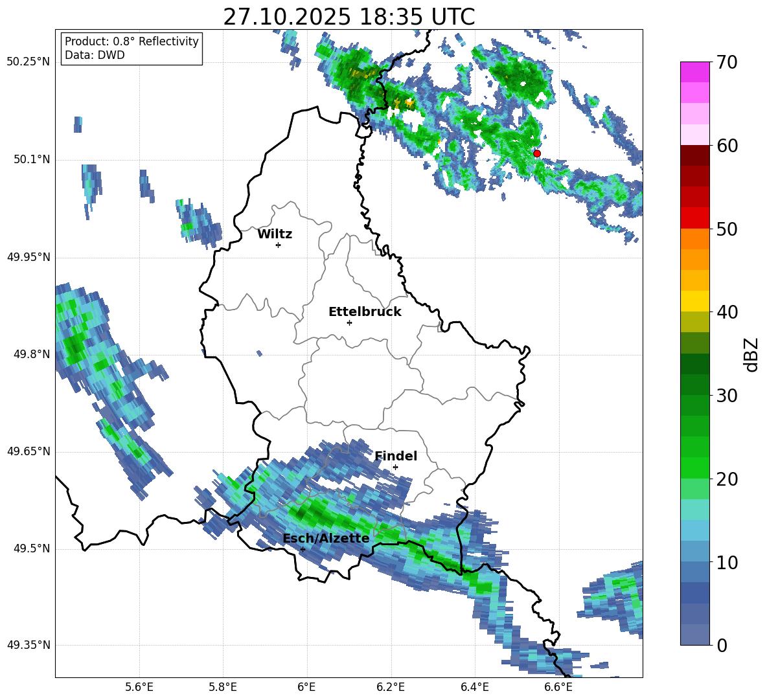
Task: Click the 5.6°E longitude label
Action: (x=139, y=687)
